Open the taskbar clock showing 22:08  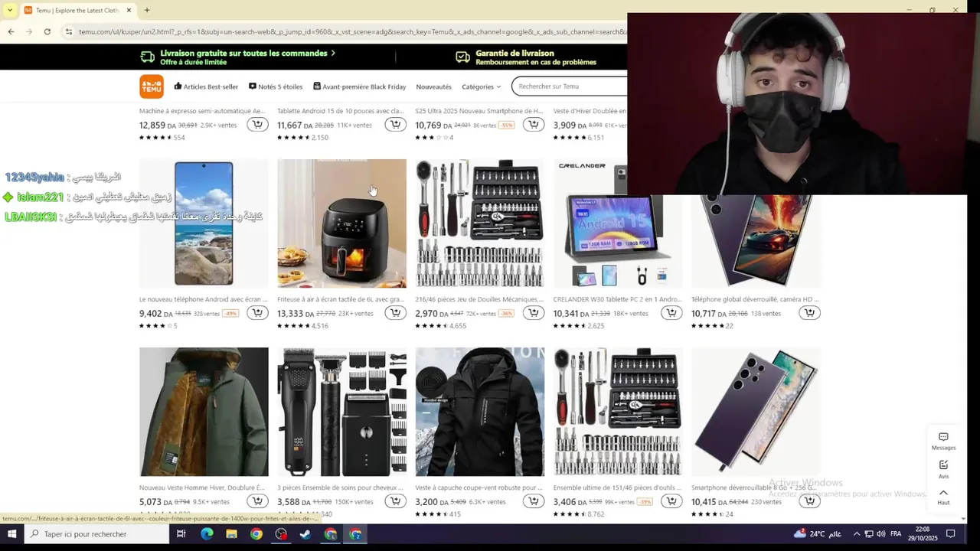(923, 534)
